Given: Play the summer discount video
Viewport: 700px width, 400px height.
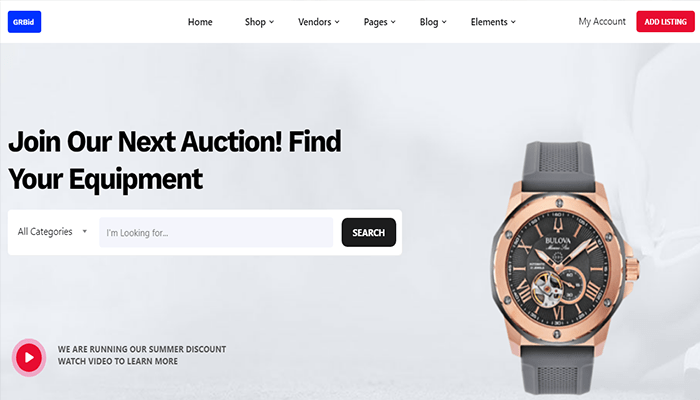Looking at the screenshot, I should coord(29,357).
